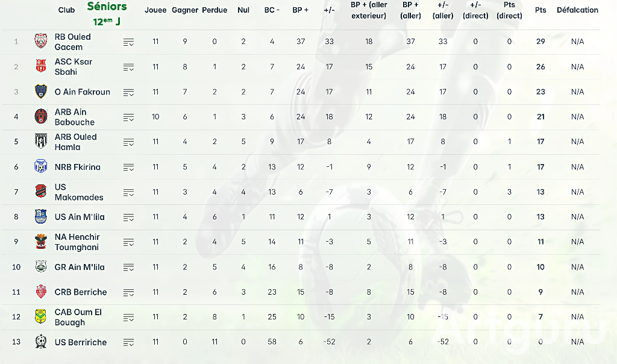Click the ARB Ouled Hamla club logo
Image resolution: width=617 pixels, height=364 pixels.
pyautogui.click(x=40, y=142)
